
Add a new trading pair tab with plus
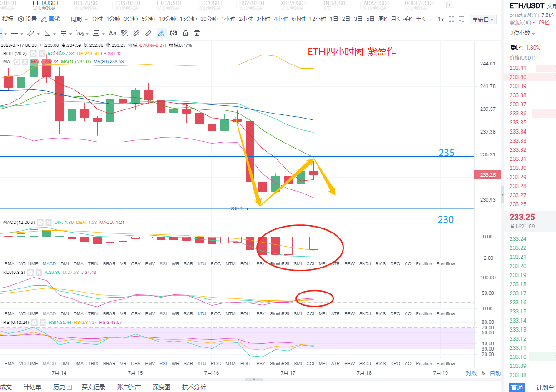tap(449, 5)
